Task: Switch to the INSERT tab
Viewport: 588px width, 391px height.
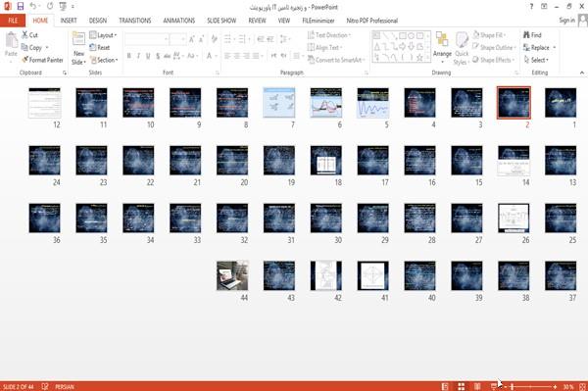Action: click(x=69, y=21)
